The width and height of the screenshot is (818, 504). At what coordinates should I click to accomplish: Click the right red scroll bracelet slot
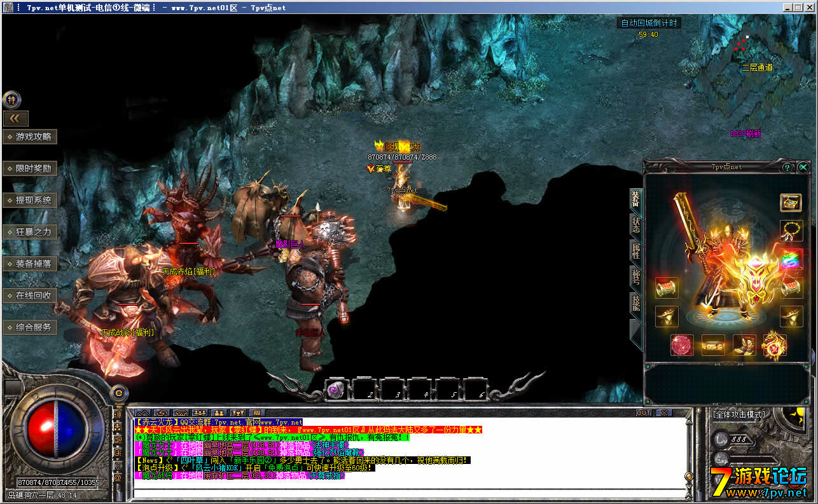pyautogui.click(x=791, y=287)
